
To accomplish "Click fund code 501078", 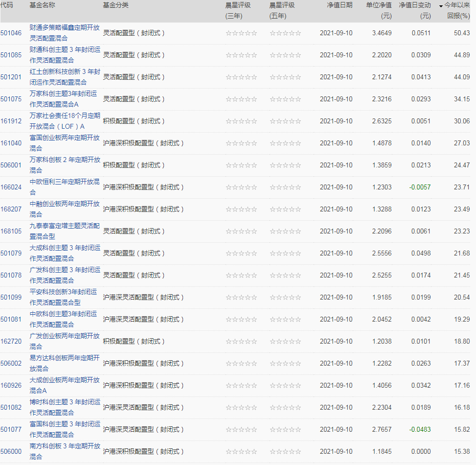I will click(11, 275).
